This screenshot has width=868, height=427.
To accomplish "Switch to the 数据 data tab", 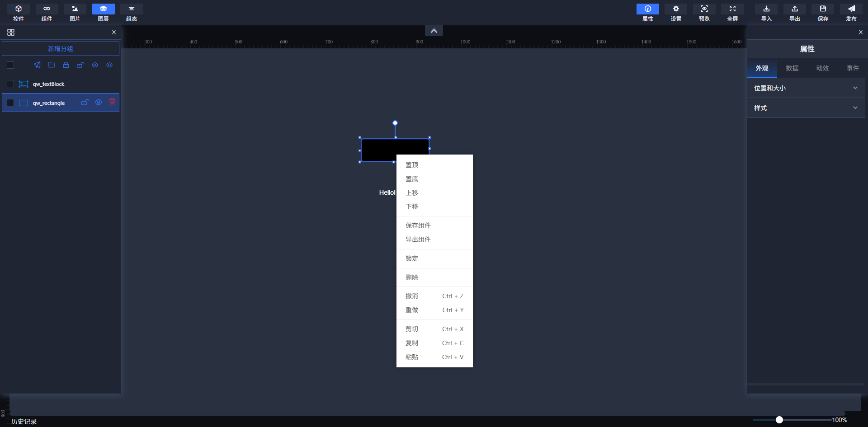I will pyautogui.click(x=792, y=68).
